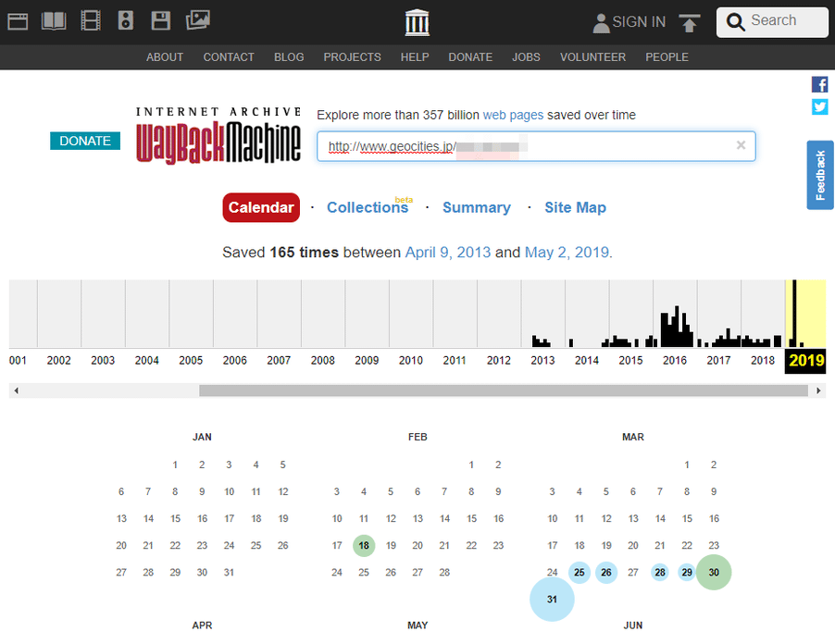This screenshot has width=835, height=644.
Task: Click the MAR month heading
Action: [633, 437]
